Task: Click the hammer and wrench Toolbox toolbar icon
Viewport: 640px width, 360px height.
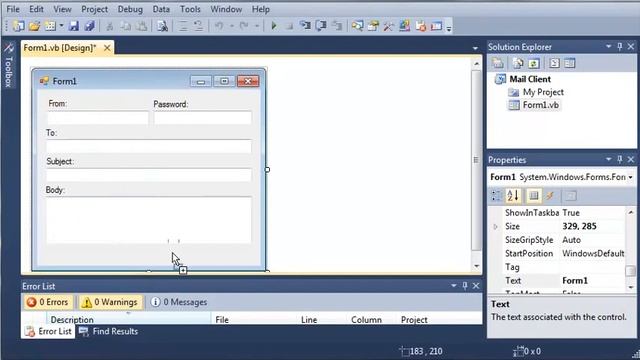Action: click(x=389, y=27)
